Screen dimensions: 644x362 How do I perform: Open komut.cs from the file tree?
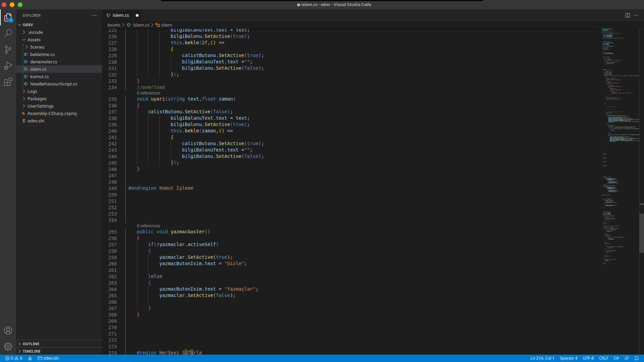(x=39, y=76)
